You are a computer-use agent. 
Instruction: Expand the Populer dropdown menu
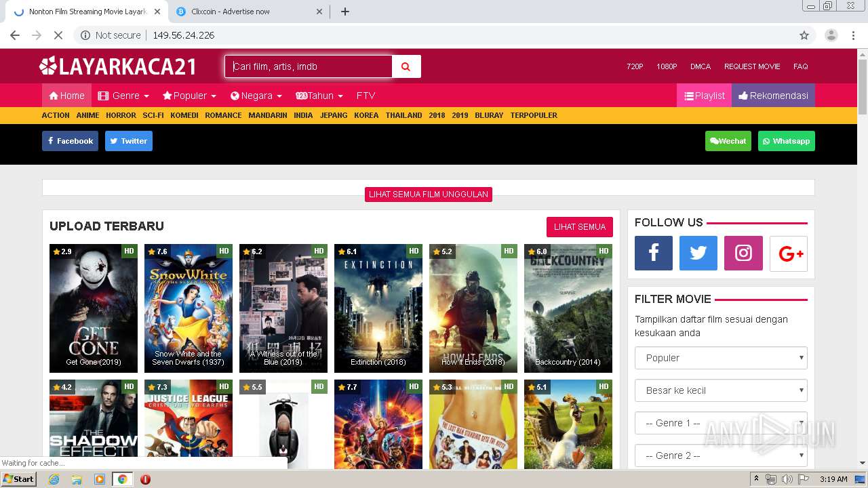click(189, 96)
